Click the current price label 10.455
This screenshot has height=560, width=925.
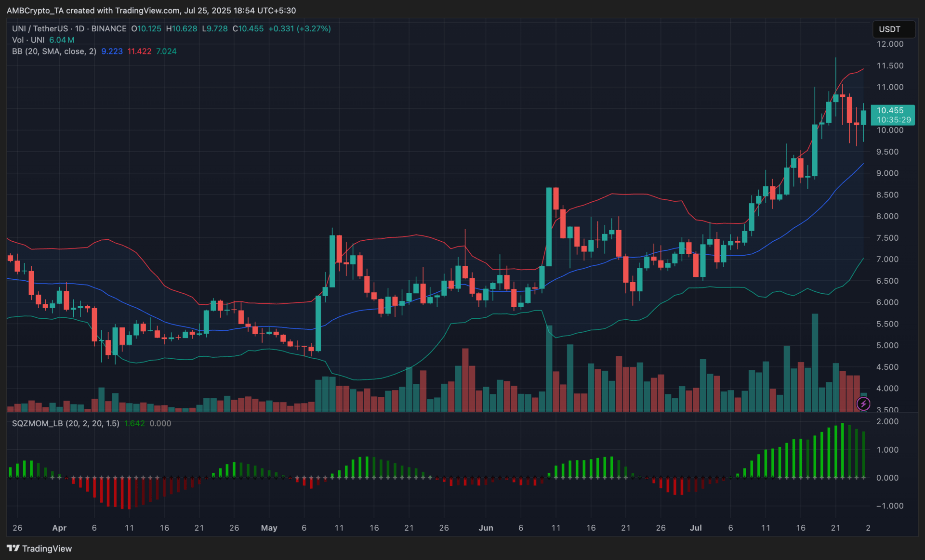click(x=890, y=110)
